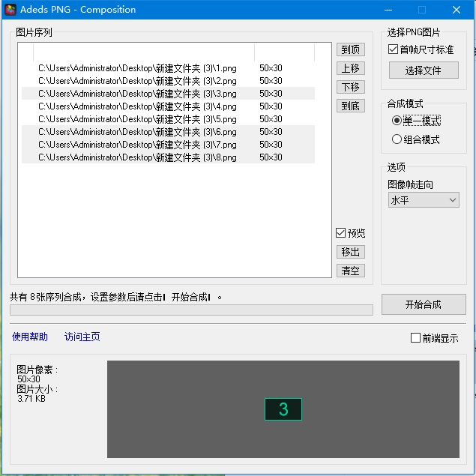476x476 pixels.
Task: Select the 8.png row in the list
Action: 168,157
